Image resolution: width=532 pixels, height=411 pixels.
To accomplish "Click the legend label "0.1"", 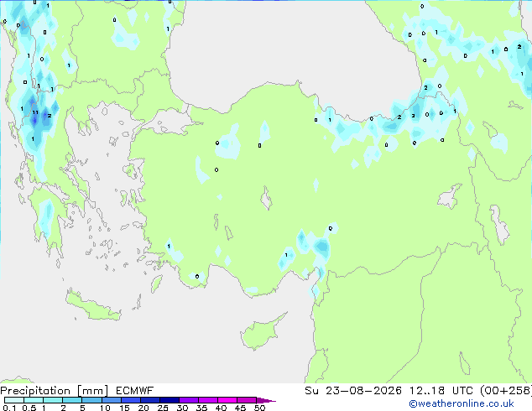I will pos(9,408).
